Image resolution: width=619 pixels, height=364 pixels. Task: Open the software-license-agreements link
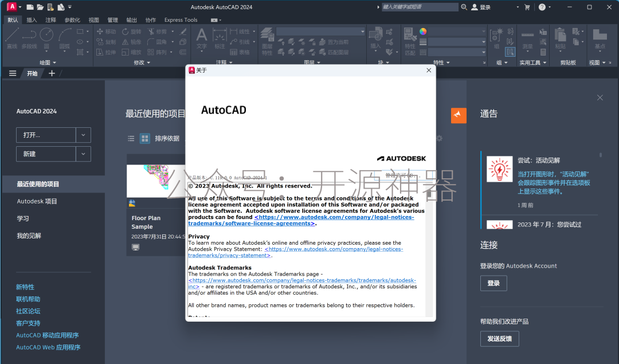301,220
